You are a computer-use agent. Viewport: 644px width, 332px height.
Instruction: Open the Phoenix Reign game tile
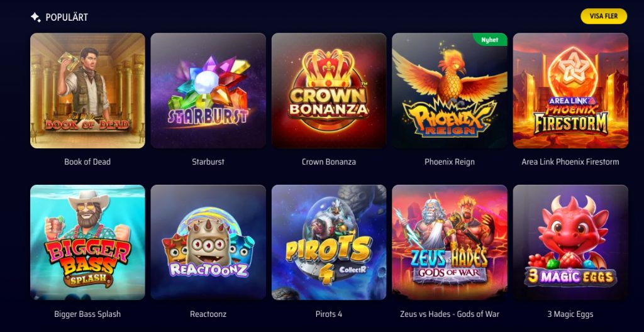pos(450,91)
